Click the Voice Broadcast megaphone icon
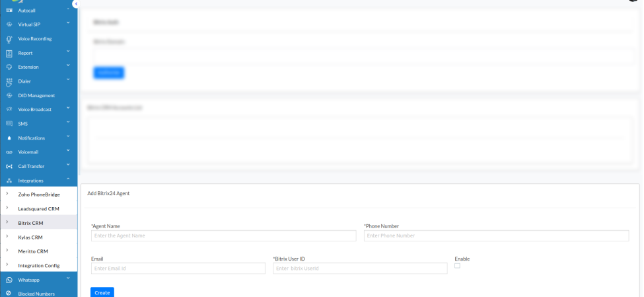The height and width of the screenshot is (297, 644). pyautogui.click(x=9, y=109)
